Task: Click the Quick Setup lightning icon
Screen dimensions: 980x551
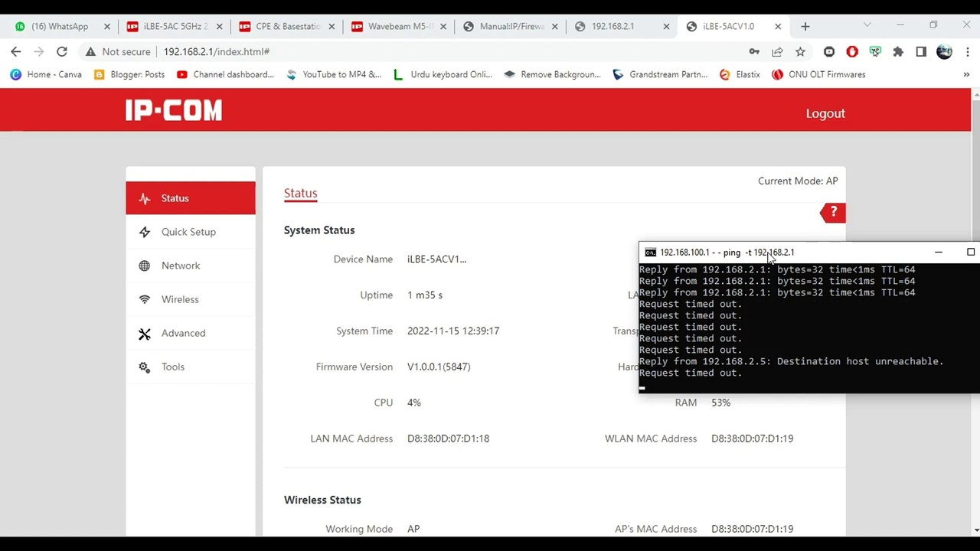Action: [145, 232]
